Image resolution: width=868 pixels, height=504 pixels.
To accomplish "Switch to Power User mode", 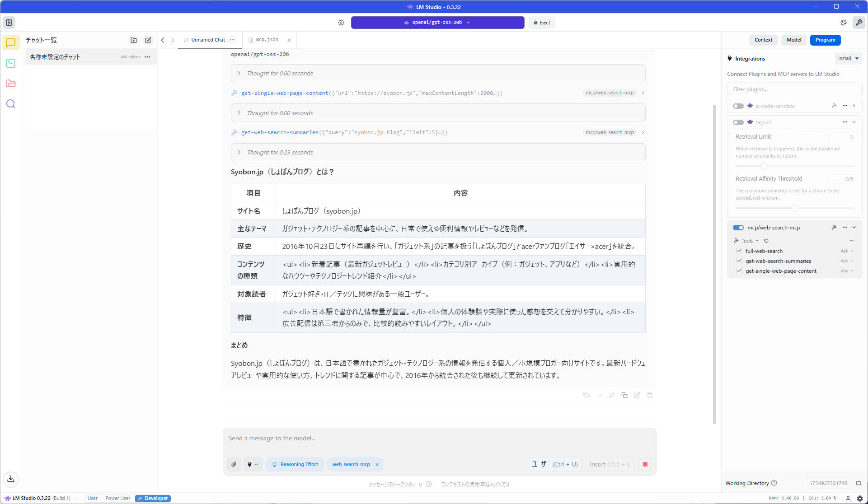I will pos(118,499).
